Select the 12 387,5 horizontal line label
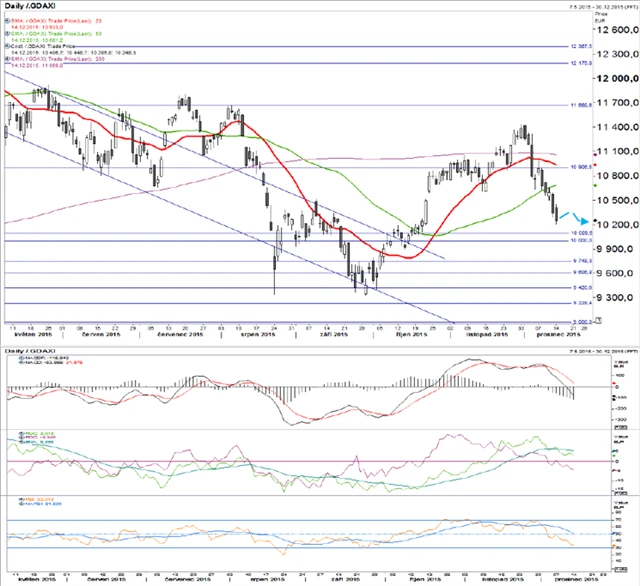This screenshot has width=640, height=586. (x=581, y=47)
